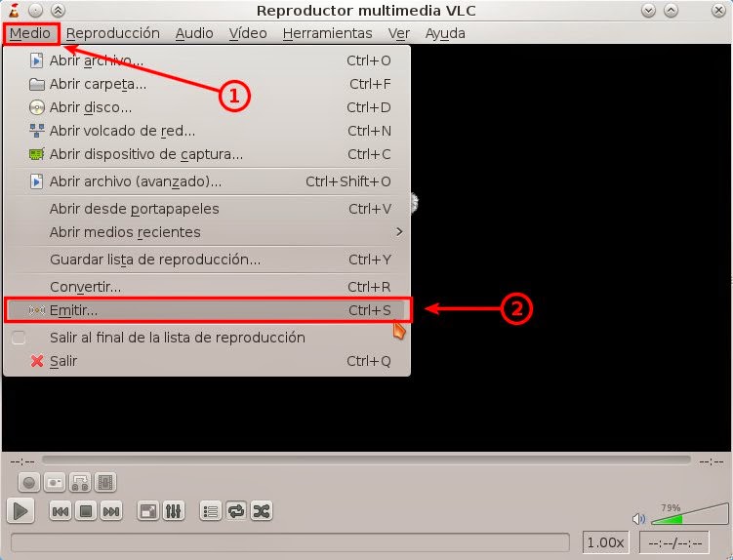The height and width of the screenshot is (560, 733).
Task: Choose Abrir archivo... entry
Action: click(x=207, y=60)
